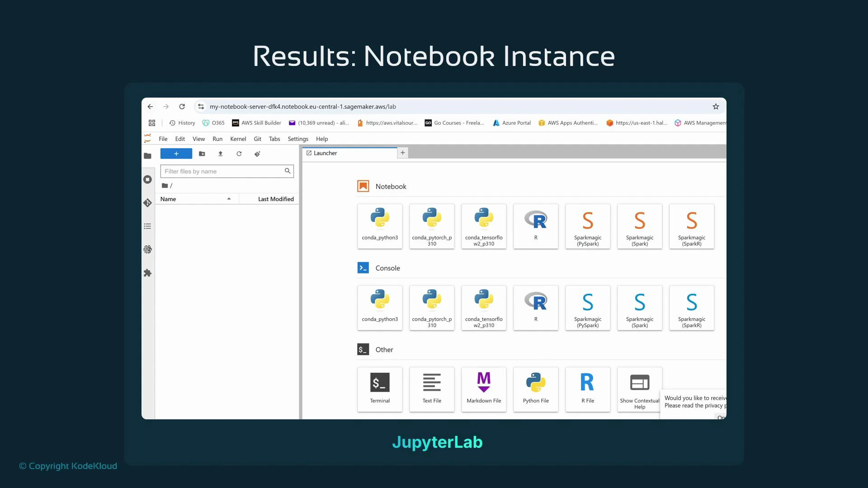Launch a conda_python3 notebook

pos(380,226)
